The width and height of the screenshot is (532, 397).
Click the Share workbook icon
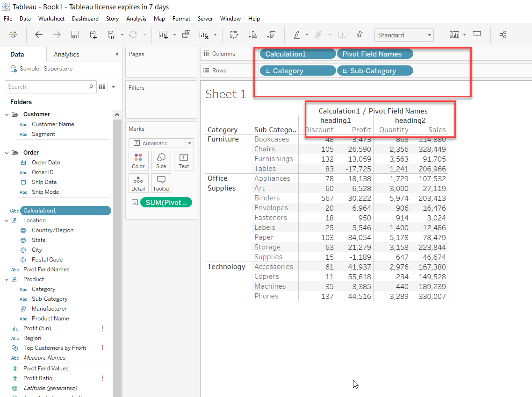(503, 35)
